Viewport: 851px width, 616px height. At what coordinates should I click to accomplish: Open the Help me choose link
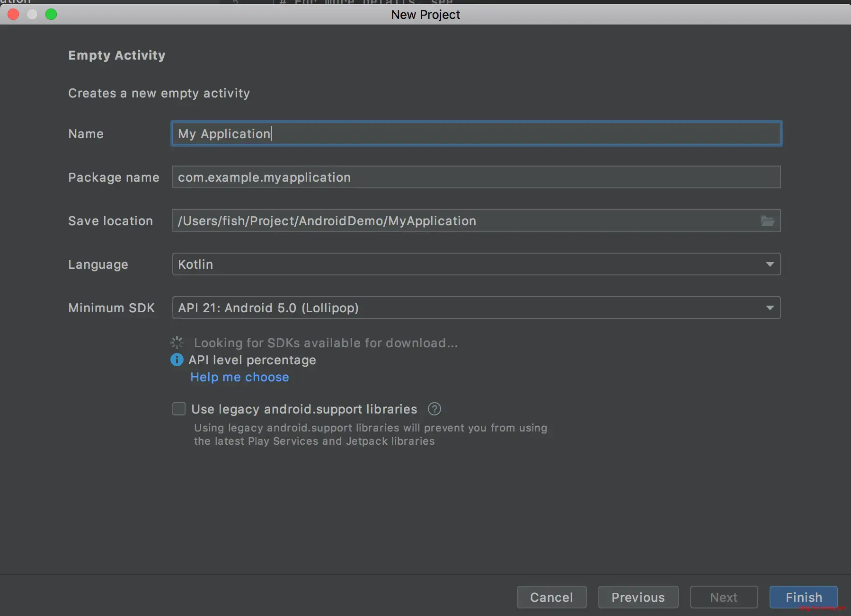point(239,377)
